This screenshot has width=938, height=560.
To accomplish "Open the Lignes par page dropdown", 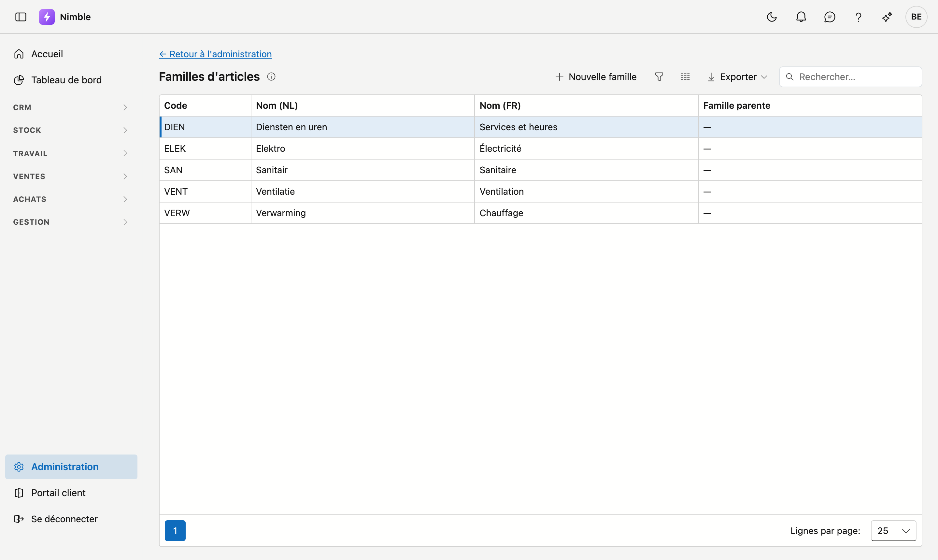I will click(x=893, y=531).
